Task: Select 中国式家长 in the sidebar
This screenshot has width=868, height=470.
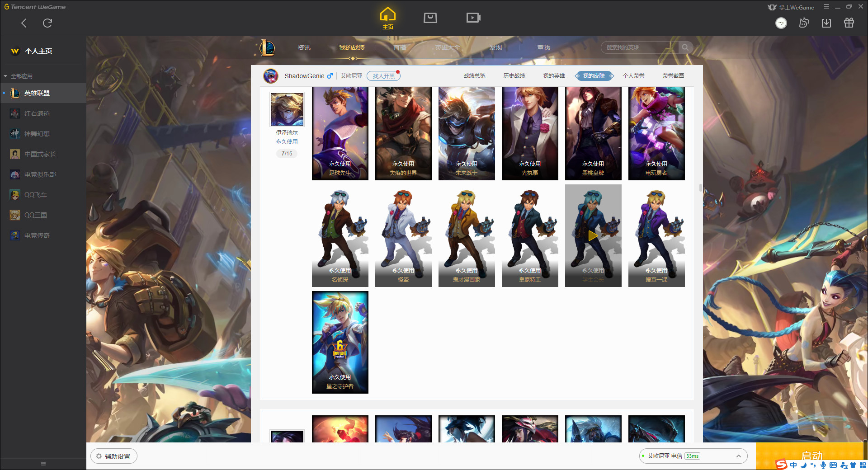Action: tap(43, 154)
